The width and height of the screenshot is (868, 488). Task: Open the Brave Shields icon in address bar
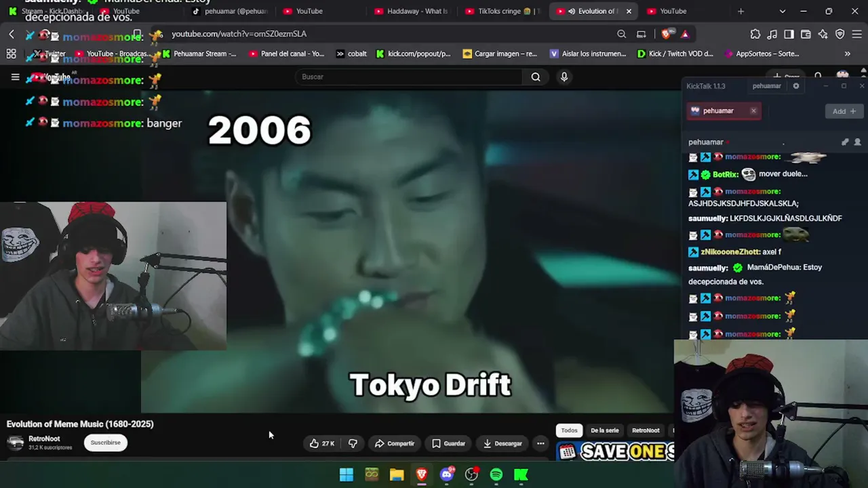pos(667,34)
